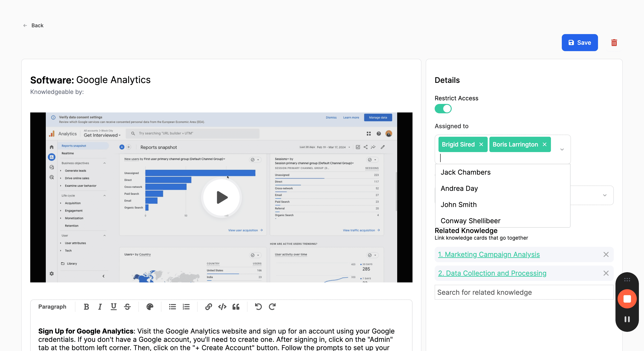Click the Analytics share report icon
644x351 pixels.
pyautogui.click(x=365, y=147)
